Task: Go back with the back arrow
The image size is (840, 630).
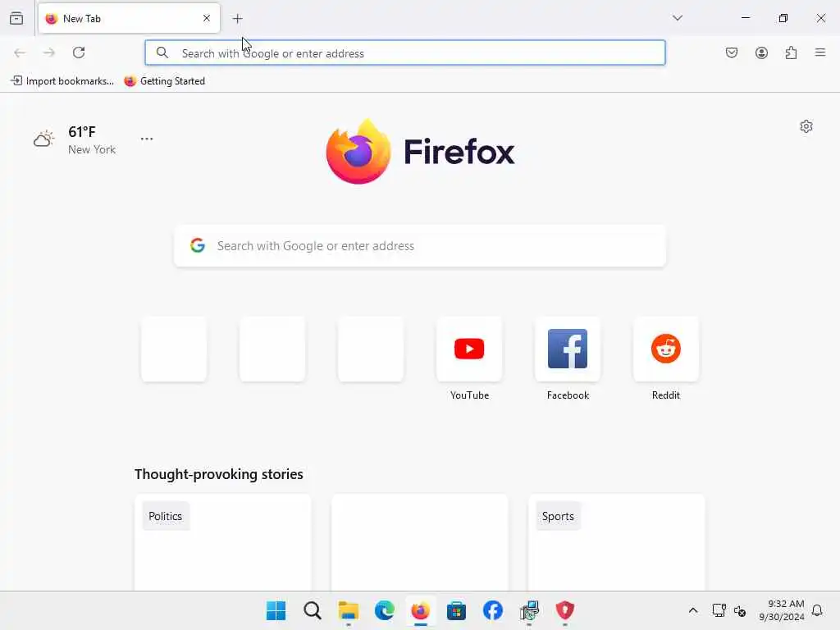Action: (20, 52)
